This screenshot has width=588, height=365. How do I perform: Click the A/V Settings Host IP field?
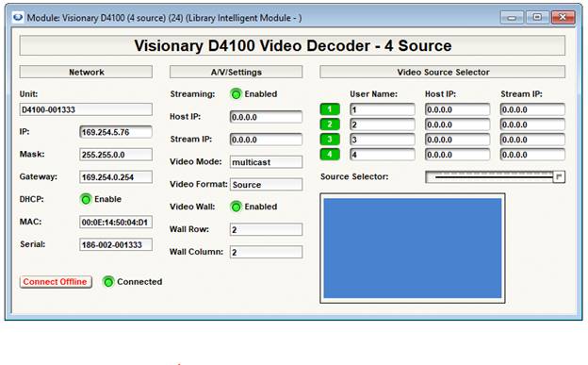point(266,117)
